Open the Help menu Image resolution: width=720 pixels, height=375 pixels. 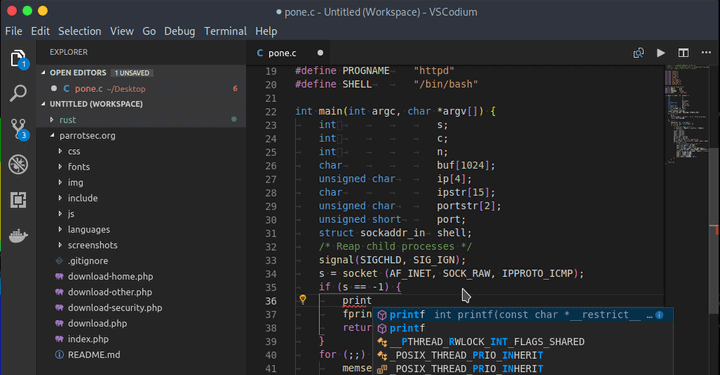point(266,31)
